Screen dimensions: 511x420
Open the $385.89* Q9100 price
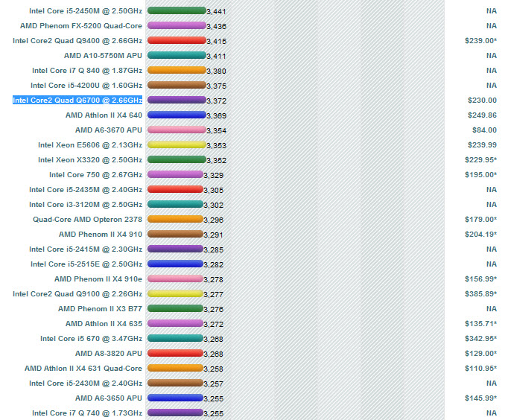click(480, 294)
